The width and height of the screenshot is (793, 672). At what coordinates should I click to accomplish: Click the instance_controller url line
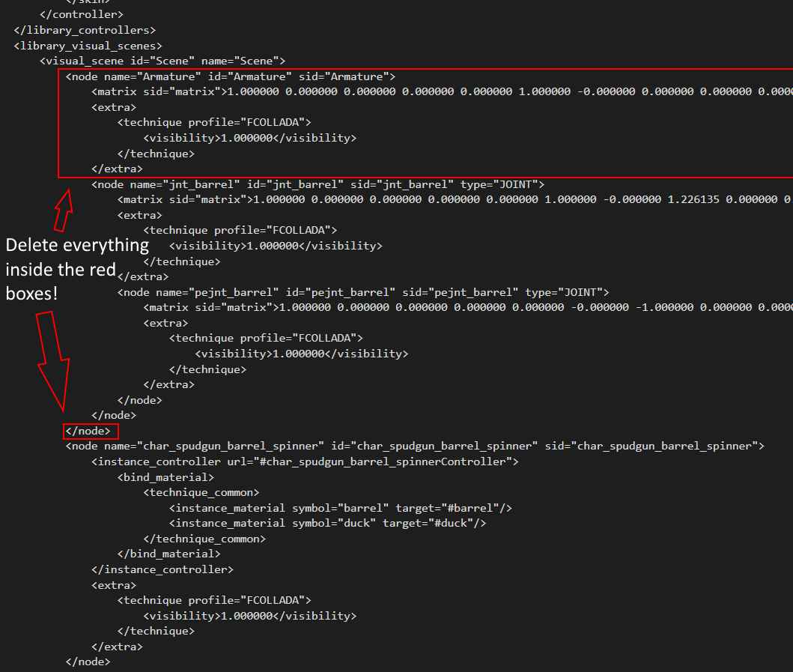pyautogui.click(x=305, y=461)
